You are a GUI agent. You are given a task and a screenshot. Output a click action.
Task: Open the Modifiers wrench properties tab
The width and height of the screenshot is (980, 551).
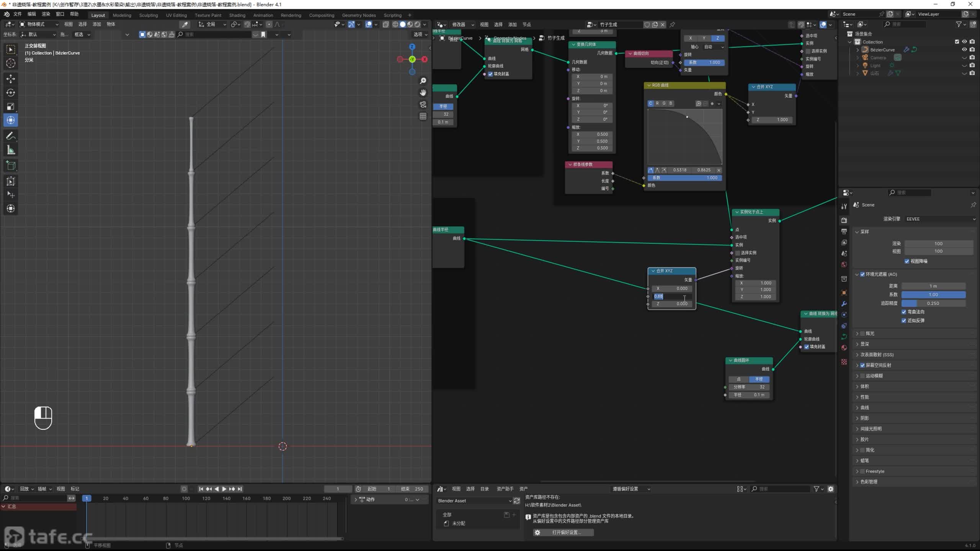point(844,304)
